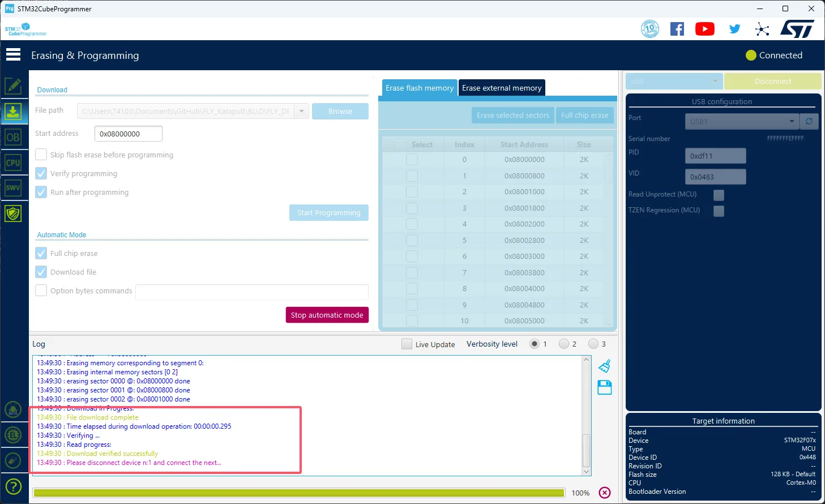The height and width of the screenshot is (504, 825).
Task: Open Memory & File editing pencil icon
Action: 13,86
